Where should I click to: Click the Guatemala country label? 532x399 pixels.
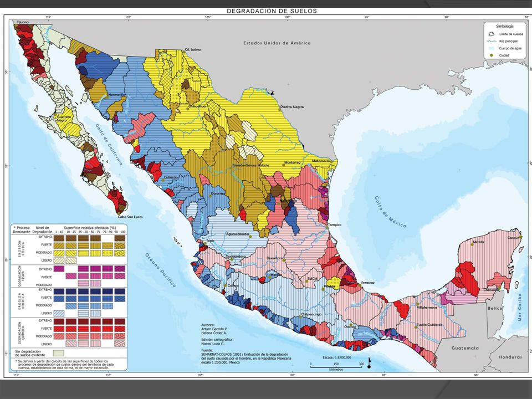click(x=465, y=348)
